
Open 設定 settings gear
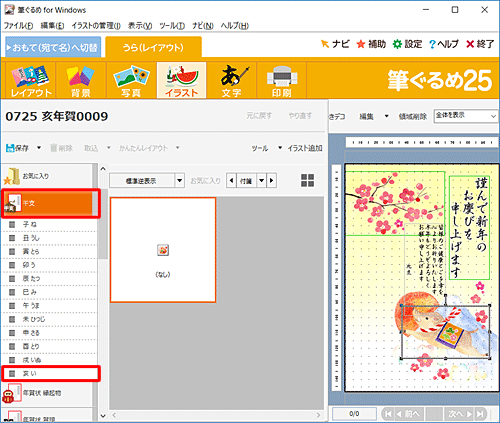click(x=407, y=44)
